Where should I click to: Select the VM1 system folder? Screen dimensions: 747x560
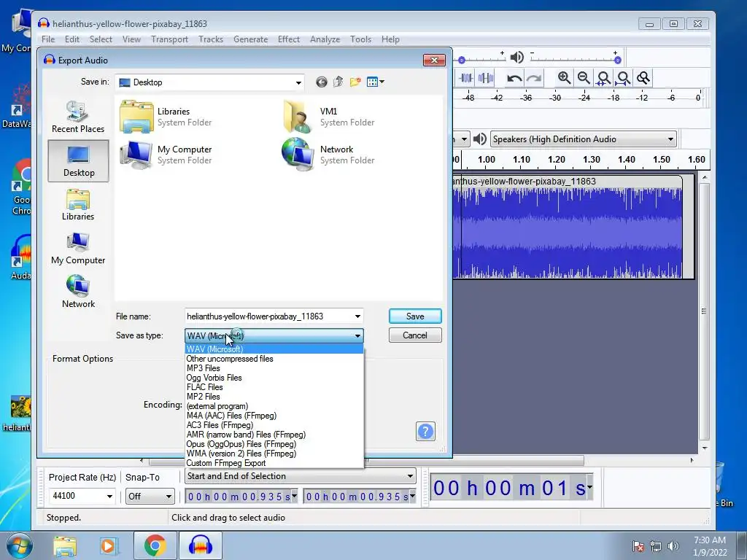329,117
